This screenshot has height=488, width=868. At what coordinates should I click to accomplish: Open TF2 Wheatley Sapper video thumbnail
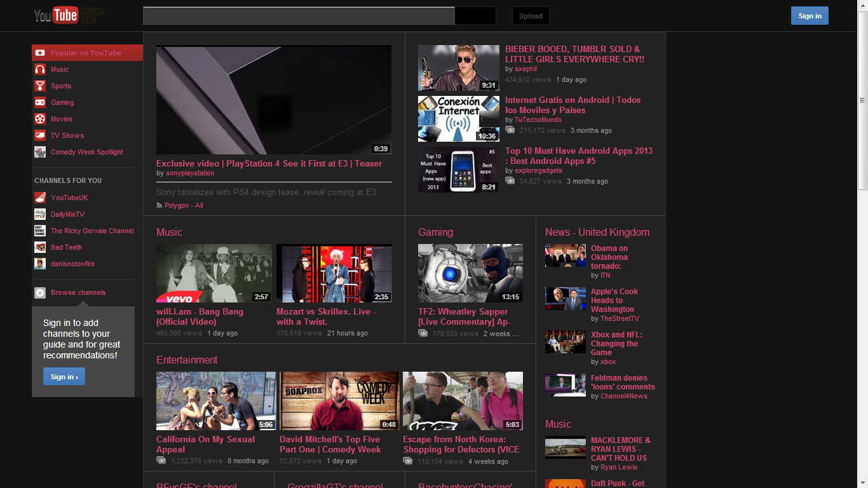[x=470, y=273]
